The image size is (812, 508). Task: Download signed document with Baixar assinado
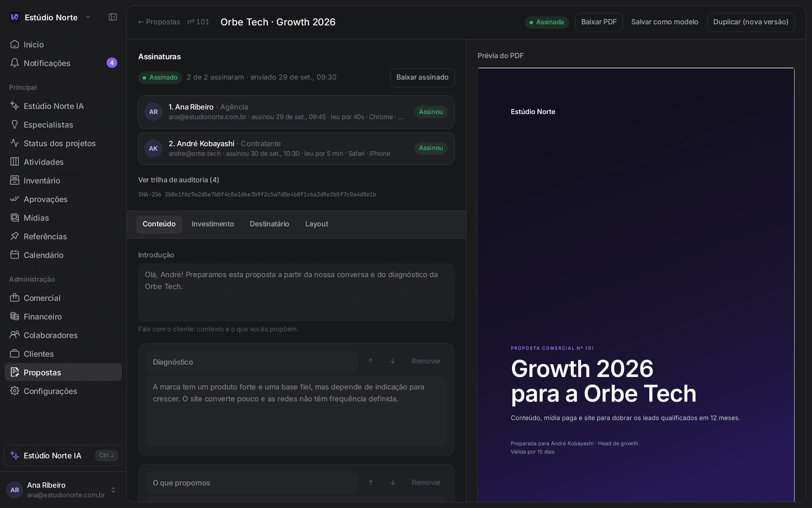coord(422,78)
